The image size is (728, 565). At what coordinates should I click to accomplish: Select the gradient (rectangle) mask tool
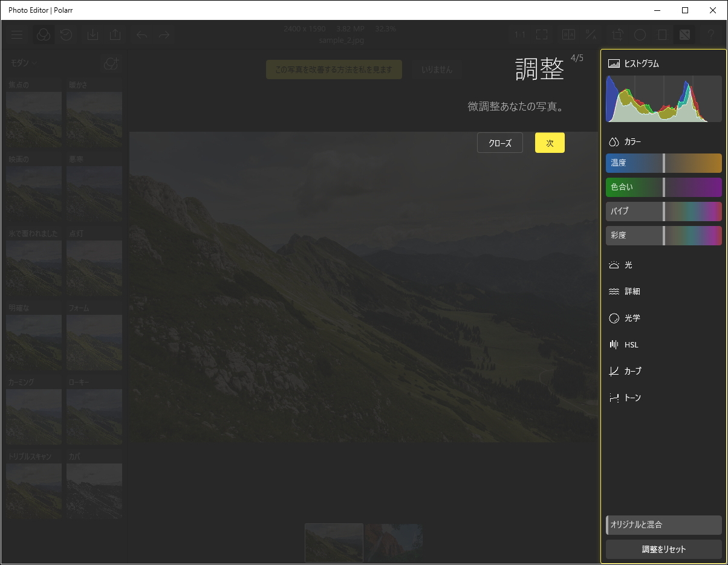(x=662, y=34)
